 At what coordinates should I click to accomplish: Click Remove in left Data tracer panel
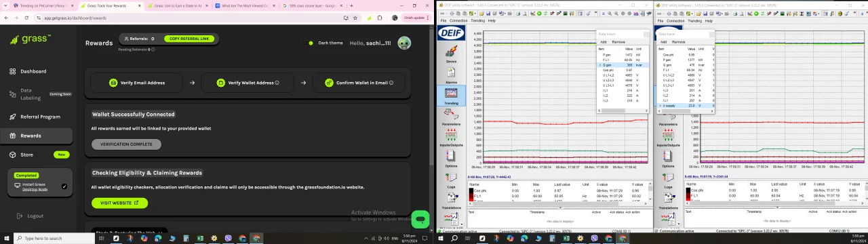point(618,42)
